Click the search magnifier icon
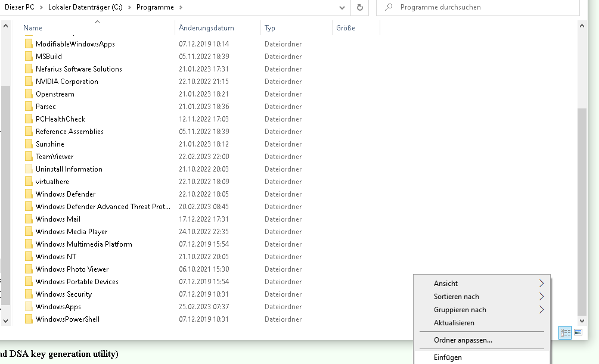 point(389,7)
